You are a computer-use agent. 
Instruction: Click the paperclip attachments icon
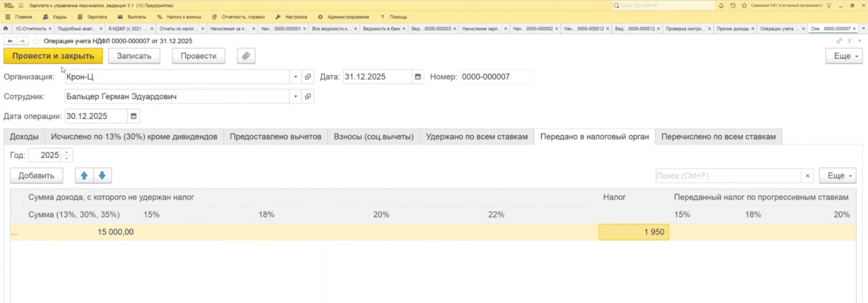coord(246,56)
